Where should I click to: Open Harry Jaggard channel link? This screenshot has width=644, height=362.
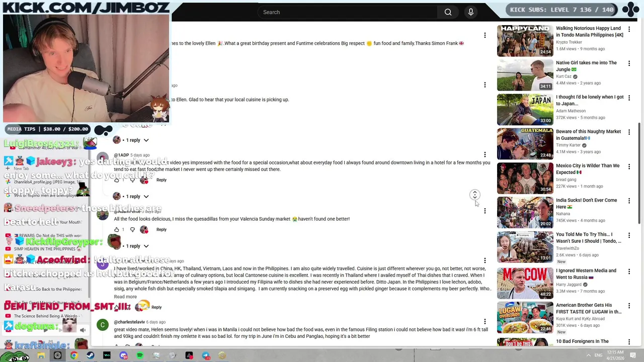point(569,284)
